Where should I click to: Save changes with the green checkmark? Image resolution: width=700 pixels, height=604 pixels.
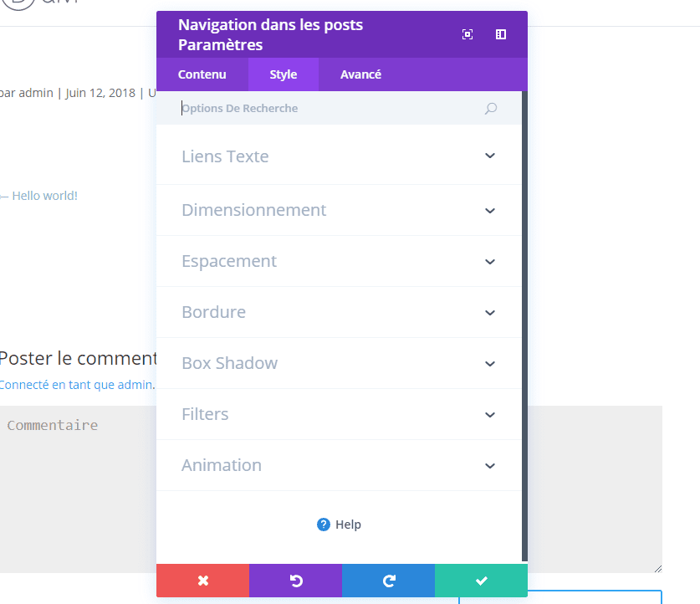click(481, 581)
